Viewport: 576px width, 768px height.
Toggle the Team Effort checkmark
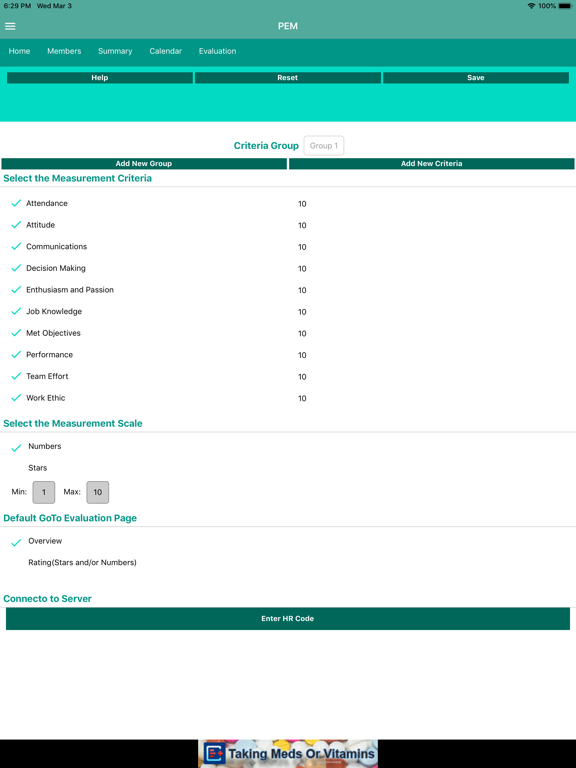tap(16, 376)
